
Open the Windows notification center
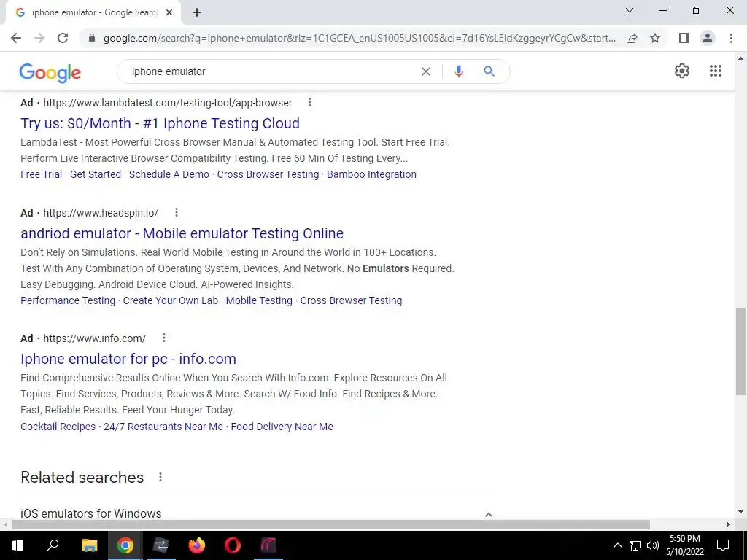click(x=723, y=545)
